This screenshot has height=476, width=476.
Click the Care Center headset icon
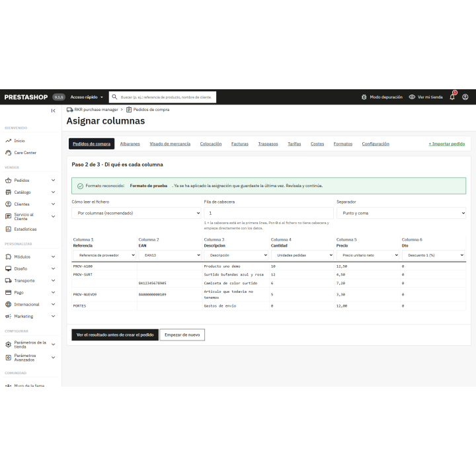click(9, 153)
